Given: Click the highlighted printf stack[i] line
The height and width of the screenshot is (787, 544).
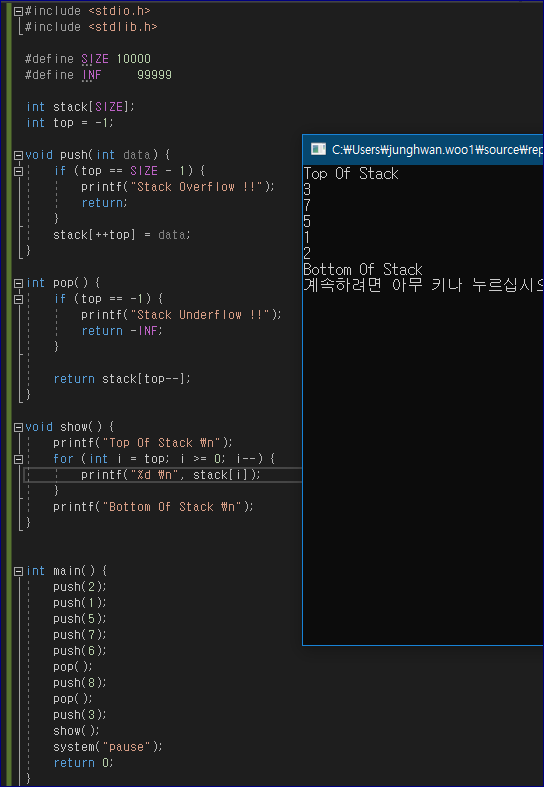Looking at the screenshot, I should (171, 475).
